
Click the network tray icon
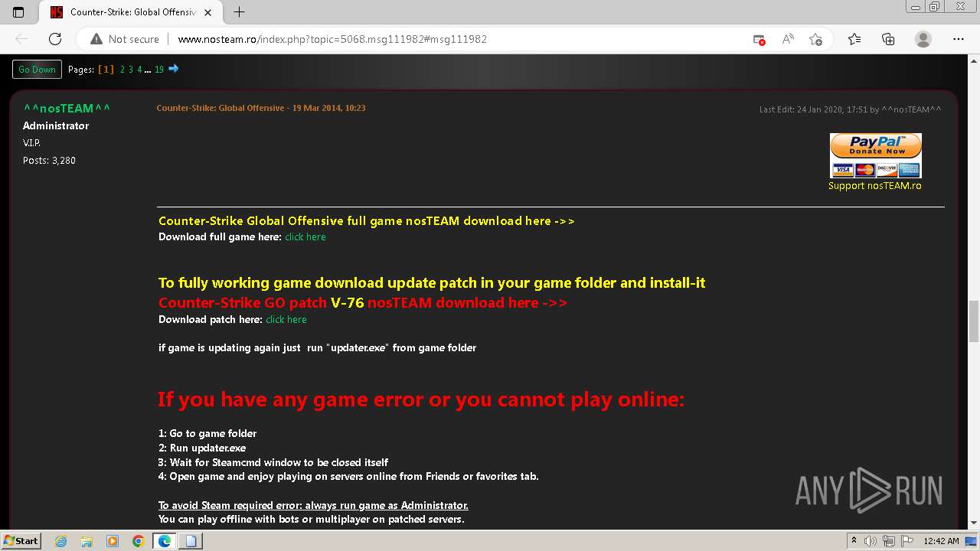888,541
